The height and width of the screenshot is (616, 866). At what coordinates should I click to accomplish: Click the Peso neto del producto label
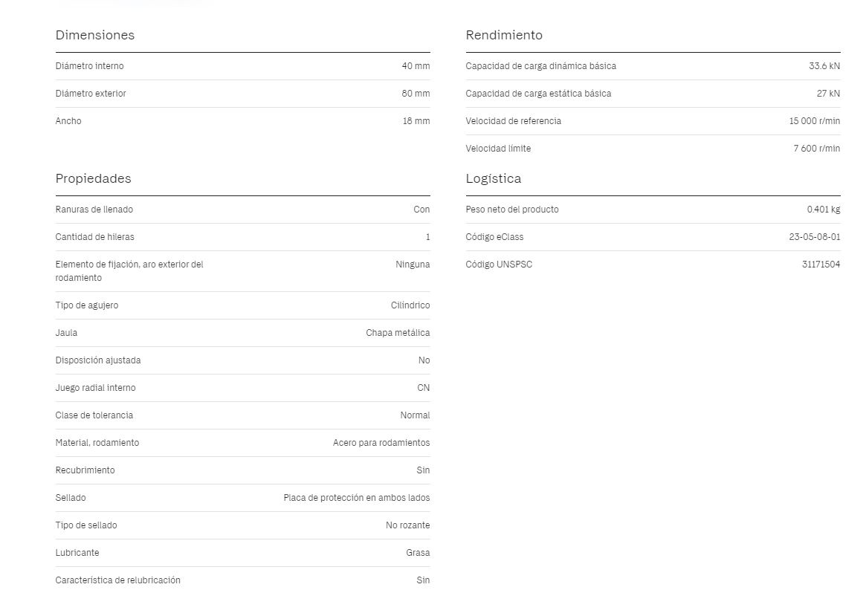tap(512, 210)
